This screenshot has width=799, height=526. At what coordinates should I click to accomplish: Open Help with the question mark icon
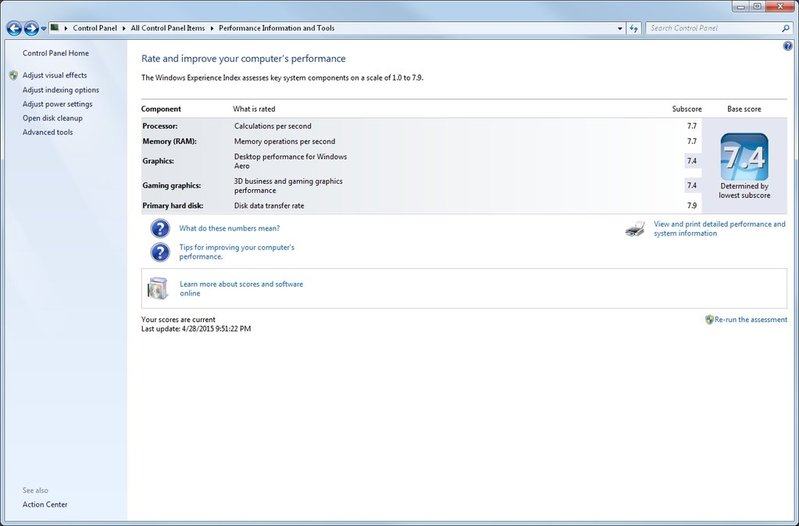point(788,46)
